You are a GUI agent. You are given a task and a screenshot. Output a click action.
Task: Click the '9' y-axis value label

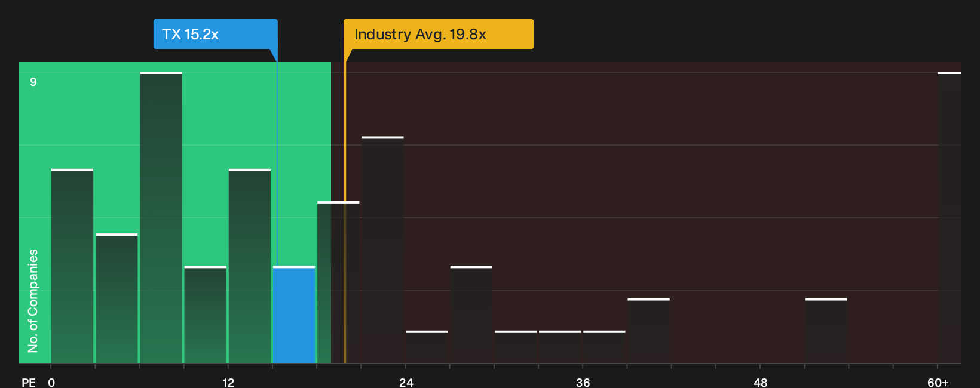coord(33,82)
